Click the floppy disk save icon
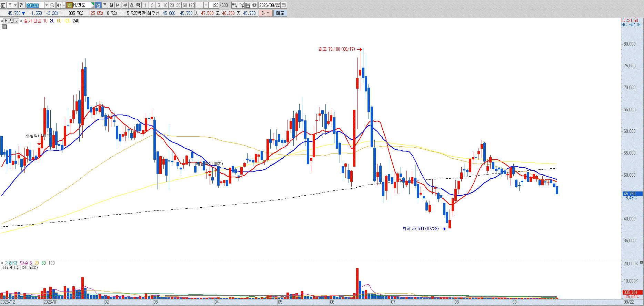The width and height of the screenshot is (644, 306). click(x=248, y=5)
